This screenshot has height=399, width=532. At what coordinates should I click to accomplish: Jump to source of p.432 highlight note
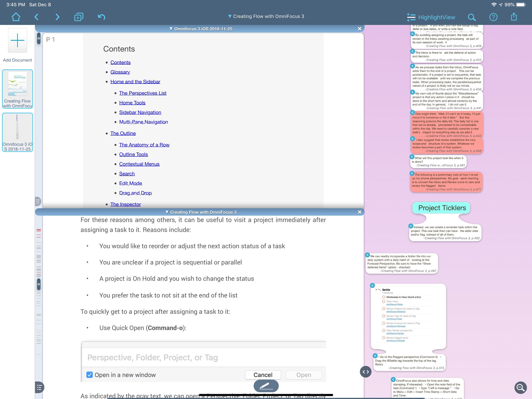[412, 51]
